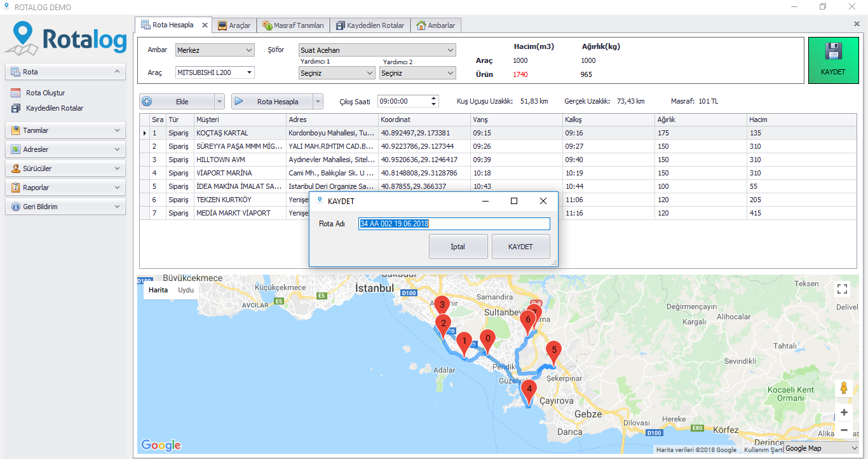Screen dimensions: 868x459
Task: Close the KAYDET dialog window
Action: click(x=543, y=201)
